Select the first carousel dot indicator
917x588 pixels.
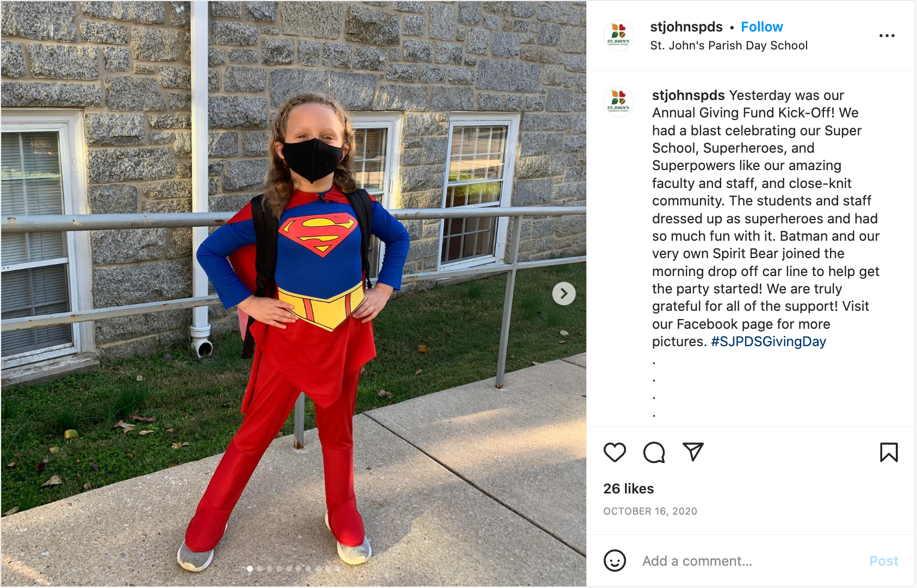[x=250, y=569]
